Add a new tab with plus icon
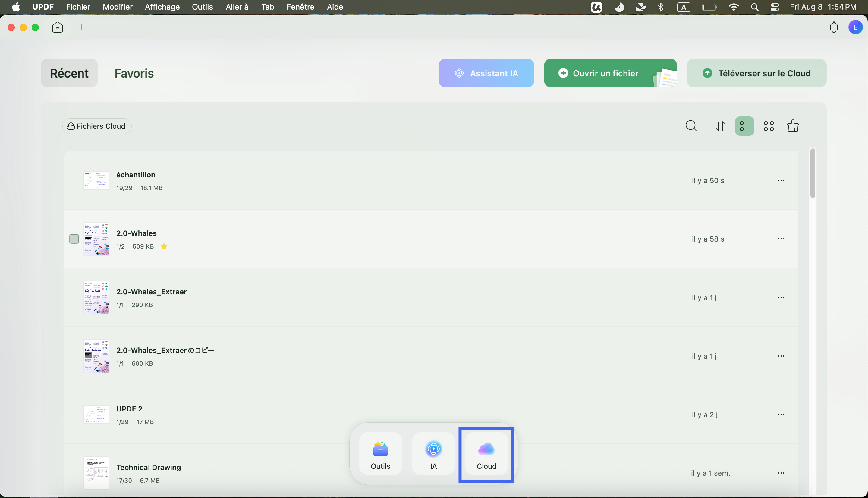Viewport: 868px width, 498px height. 81,27
